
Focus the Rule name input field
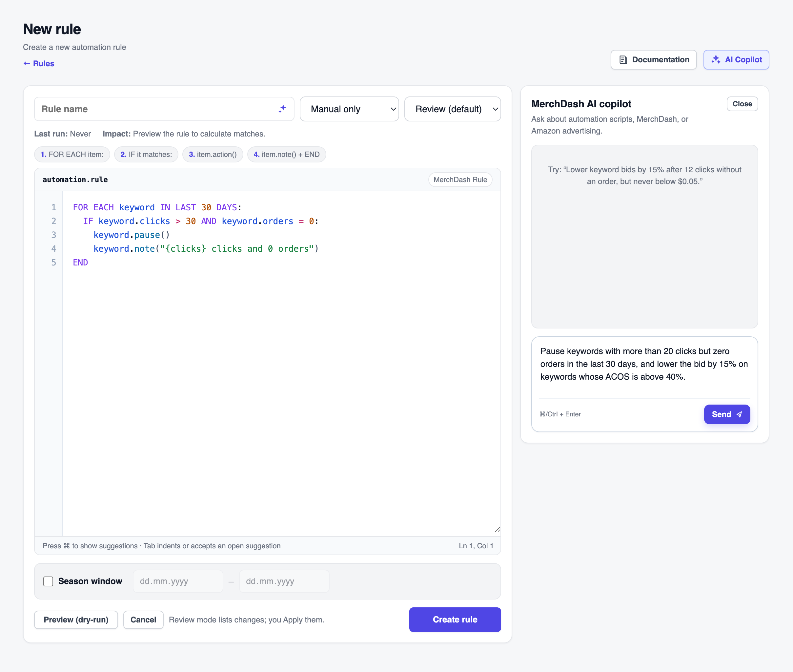pos(164,109)
